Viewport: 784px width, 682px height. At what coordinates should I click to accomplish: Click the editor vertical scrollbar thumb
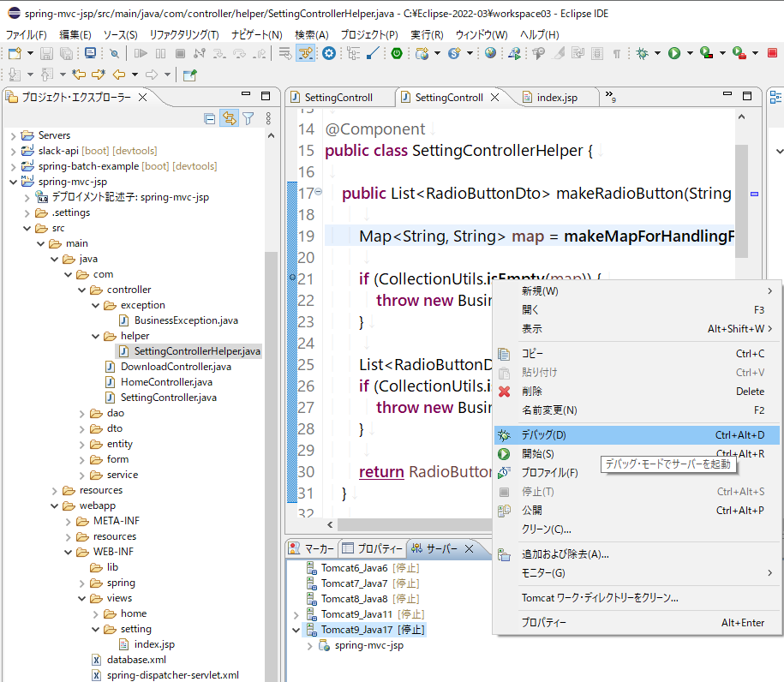pyautogui.click(x=741, y=201)
